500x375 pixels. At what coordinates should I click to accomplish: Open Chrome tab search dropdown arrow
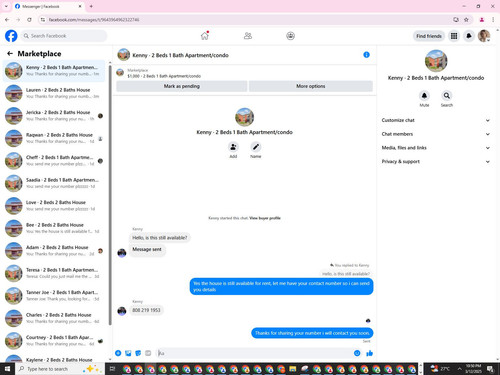tap(6, 6)
